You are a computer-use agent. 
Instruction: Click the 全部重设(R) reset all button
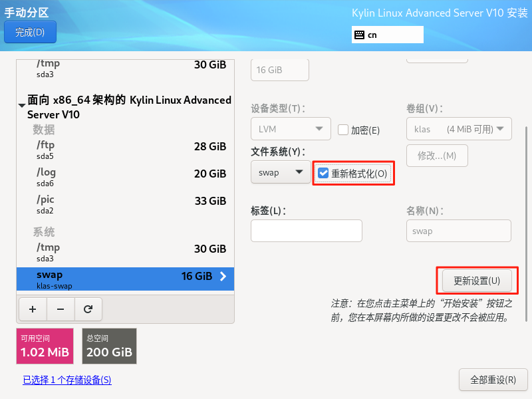pos(493,380)
